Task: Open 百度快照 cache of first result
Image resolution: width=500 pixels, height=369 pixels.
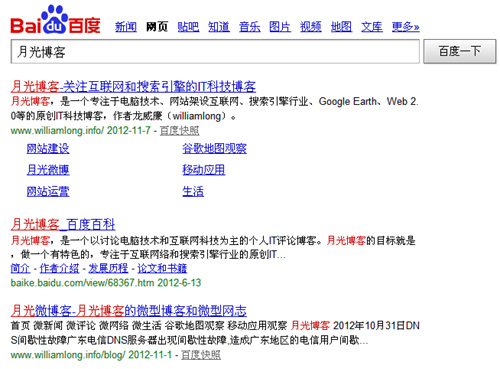Action: tap(179, 131)
